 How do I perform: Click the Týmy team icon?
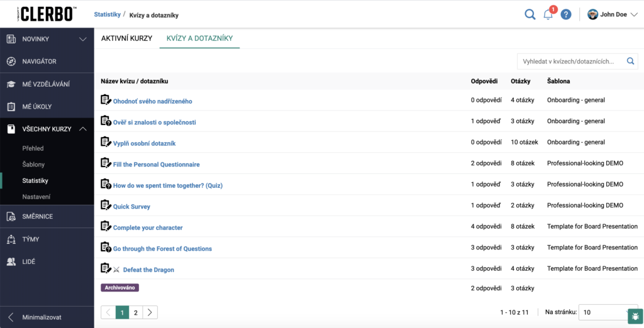11,239
